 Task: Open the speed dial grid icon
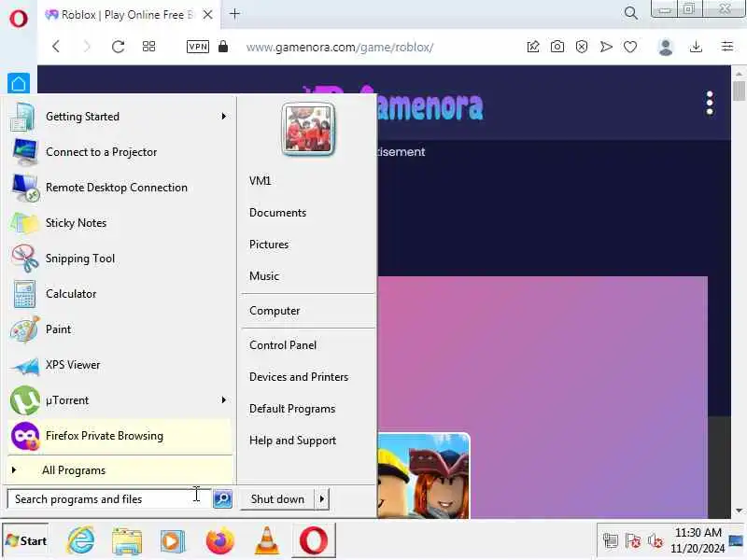[x=148, y=47]
